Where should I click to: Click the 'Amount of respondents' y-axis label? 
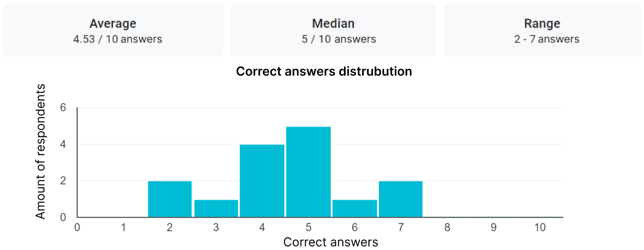(x=41, y=152)
